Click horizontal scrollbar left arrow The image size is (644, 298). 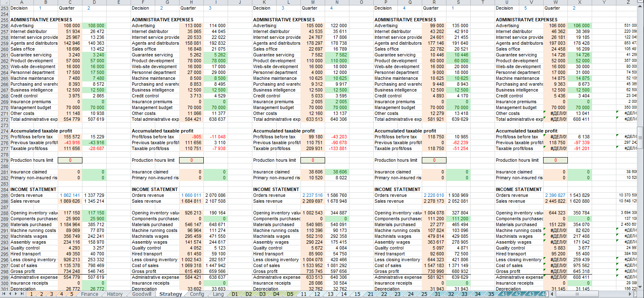tap(553, 294)
